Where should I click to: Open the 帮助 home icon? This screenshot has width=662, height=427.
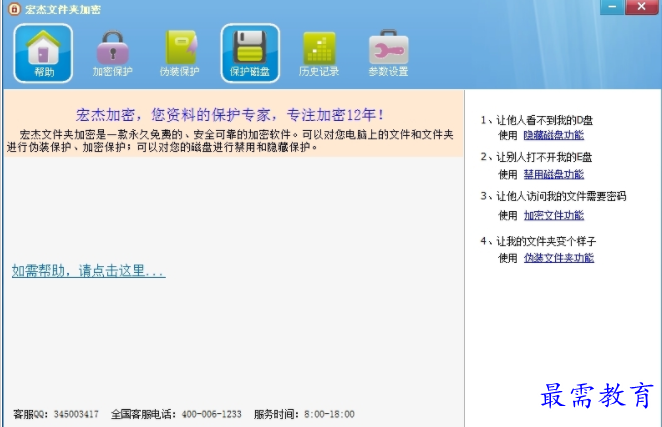click(43, 53)
